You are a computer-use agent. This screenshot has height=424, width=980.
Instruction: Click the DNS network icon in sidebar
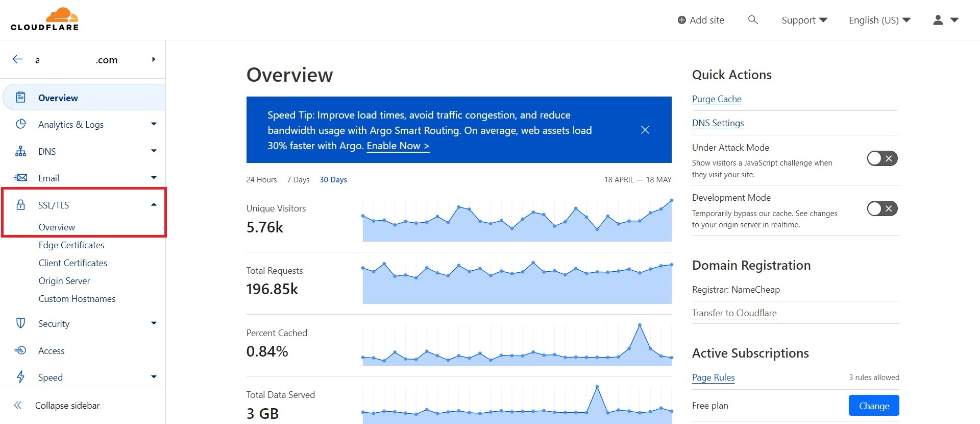click(20, 151)
